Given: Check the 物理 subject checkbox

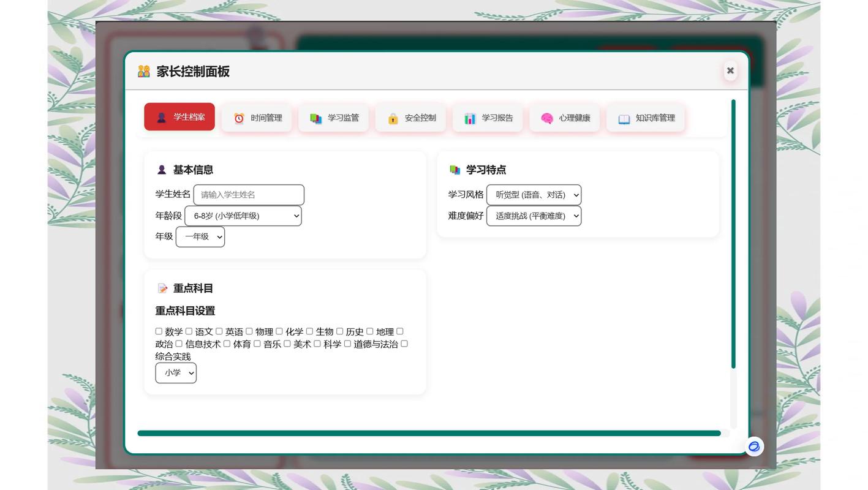Looking at the screenshot, I should 249,331.
